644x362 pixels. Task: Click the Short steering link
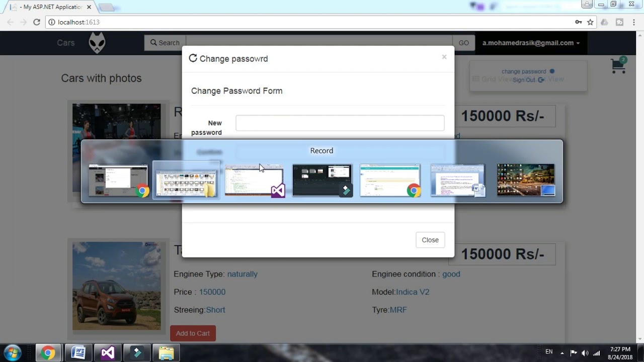215,310
